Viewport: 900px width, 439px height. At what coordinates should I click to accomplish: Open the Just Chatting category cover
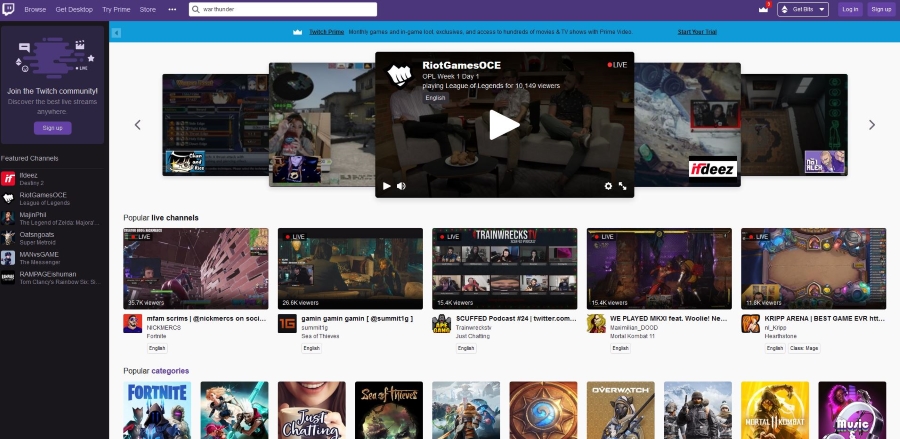(x=312, y=410)
